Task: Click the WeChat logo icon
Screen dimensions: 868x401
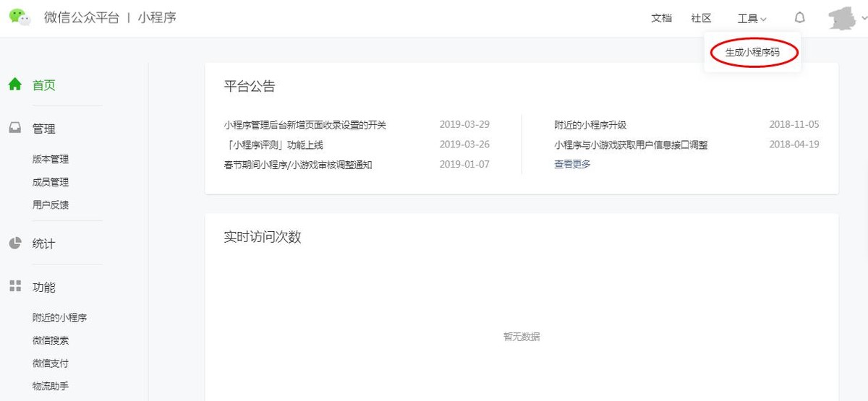Action: coord(20,18)
